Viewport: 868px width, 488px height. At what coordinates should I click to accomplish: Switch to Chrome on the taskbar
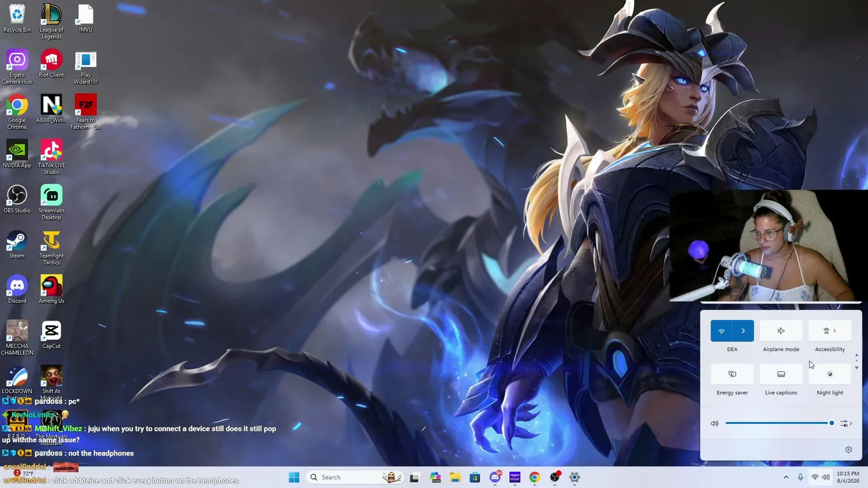(x=534, y=477)
